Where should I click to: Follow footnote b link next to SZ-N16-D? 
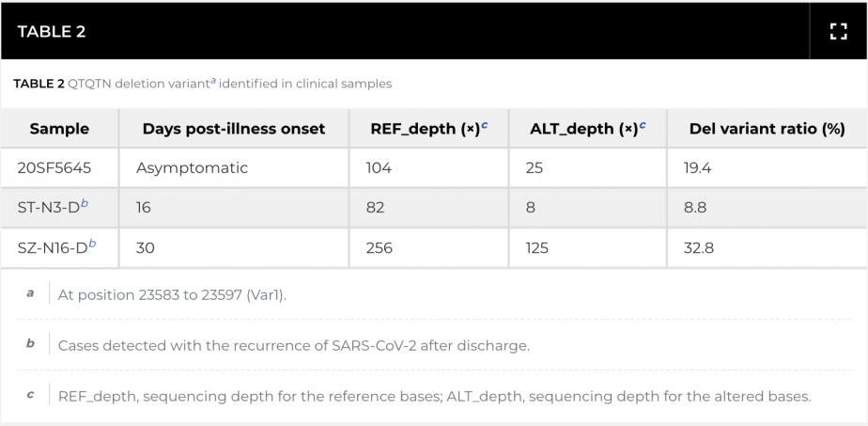click(x=92, y=244)
